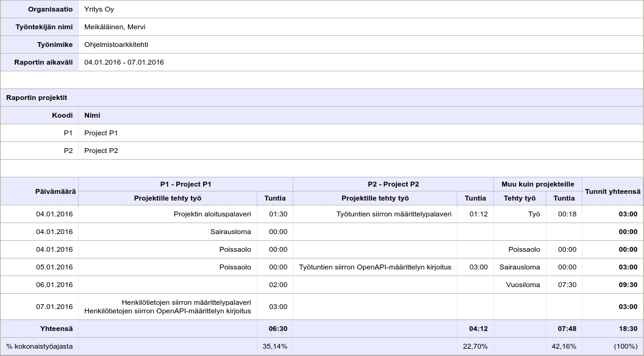This screenshot has width=644, height=356.
Task: Select project code P1
Action: pos(67,133)
